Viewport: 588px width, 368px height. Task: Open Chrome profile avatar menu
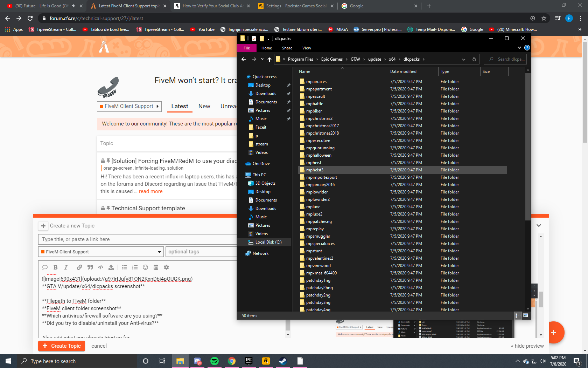(569, 18)
